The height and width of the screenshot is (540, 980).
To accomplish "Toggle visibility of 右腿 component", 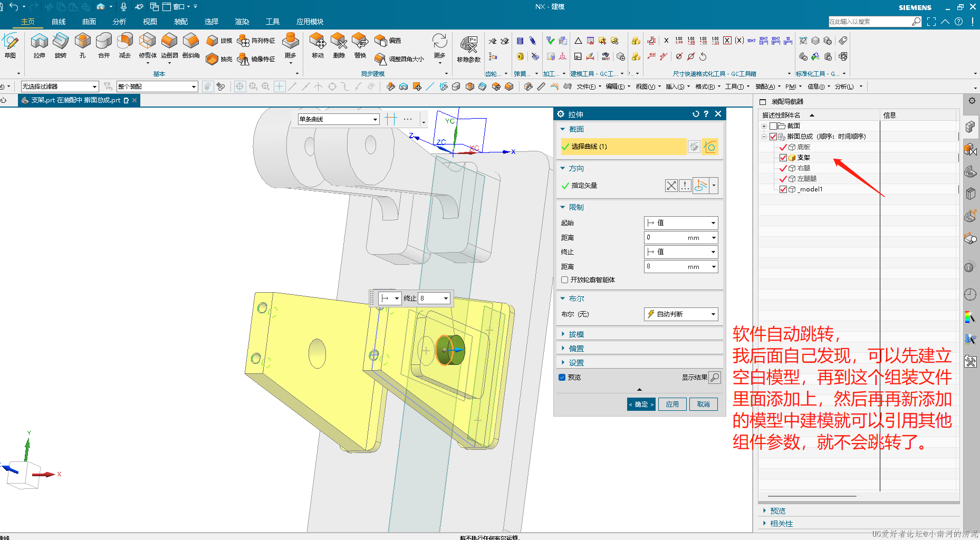I will 783,168.
